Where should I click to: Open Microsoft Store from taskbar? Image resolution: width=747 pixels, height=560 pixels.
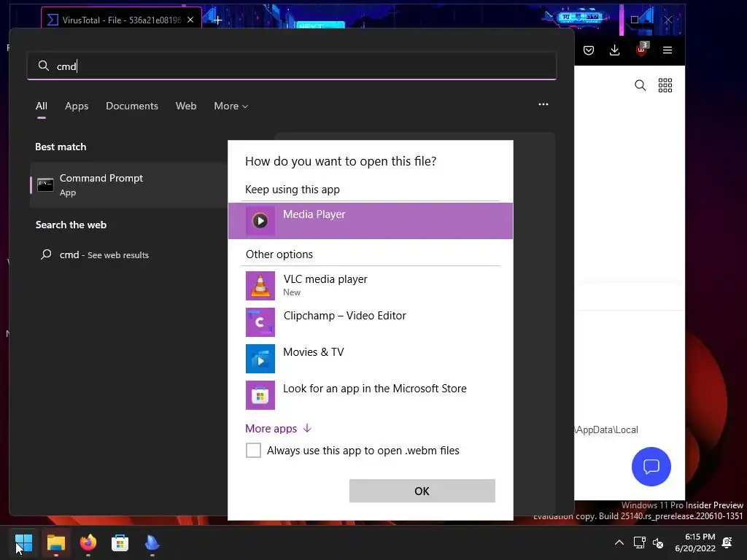click(x=120, y=542)
